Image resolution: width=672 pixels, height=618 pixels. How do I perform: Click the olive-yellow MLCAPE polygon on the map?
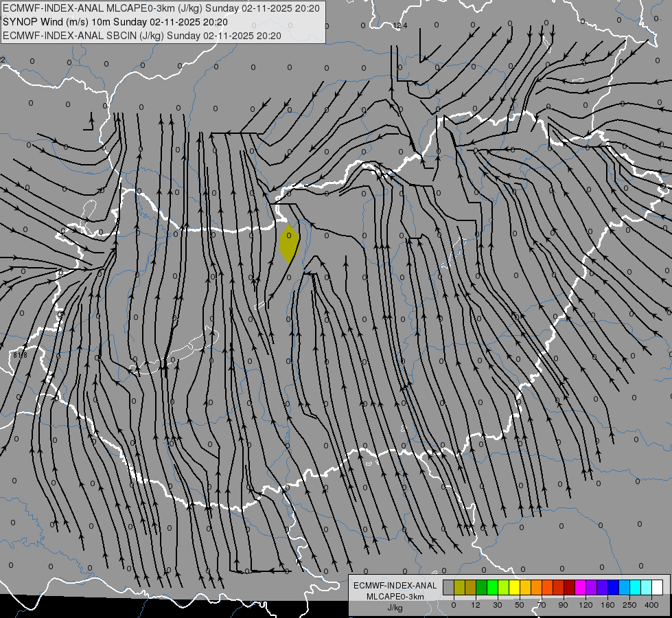coord(289,244)
